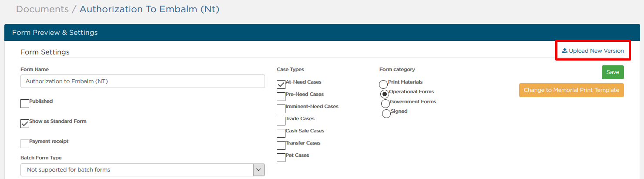Uncheck Show as Standard Form
Viewport: 644px width, 179px height.
tap(25, 124)
